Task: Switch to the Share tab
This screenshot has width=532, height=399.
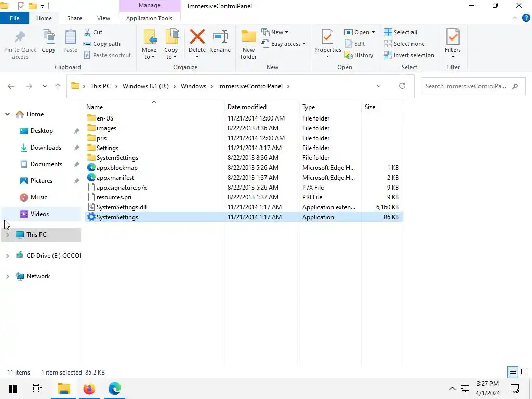Action: pyautogui.click(x=74, y=18)
